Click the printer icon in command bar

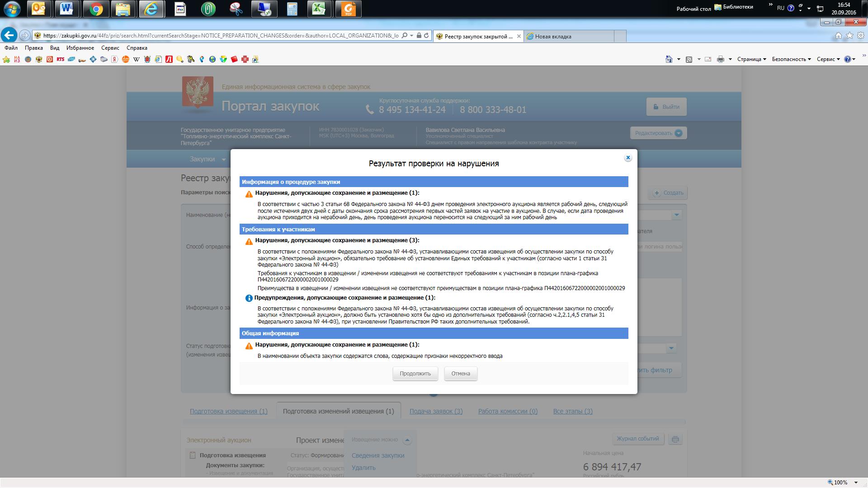(x=721, y=59)
